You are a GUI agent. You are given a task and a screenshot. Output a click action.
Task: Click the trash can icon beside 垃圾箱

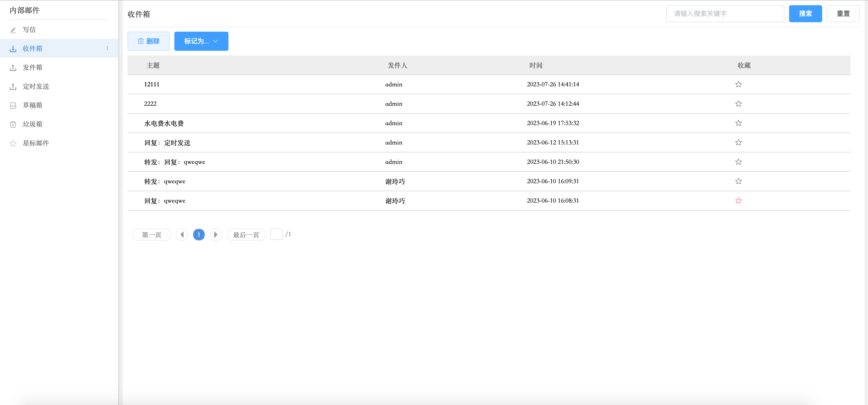coord(13,124)
